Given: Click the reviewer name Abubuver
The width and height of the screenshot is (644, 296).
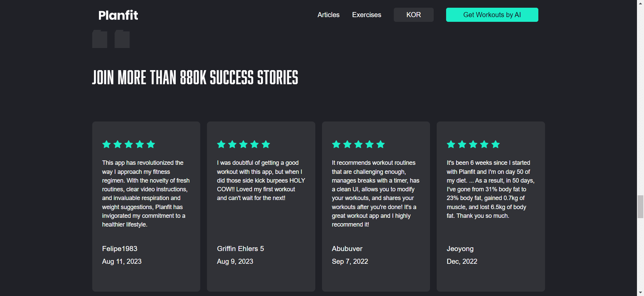Looking at the screenshot, I should (x=347, y=249).
